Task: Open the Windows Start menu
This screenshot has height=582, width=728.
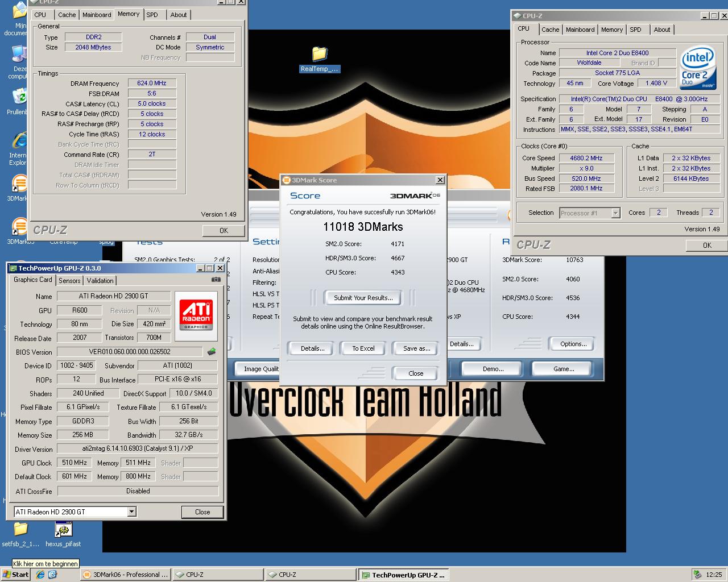Action: coord(15,575)
